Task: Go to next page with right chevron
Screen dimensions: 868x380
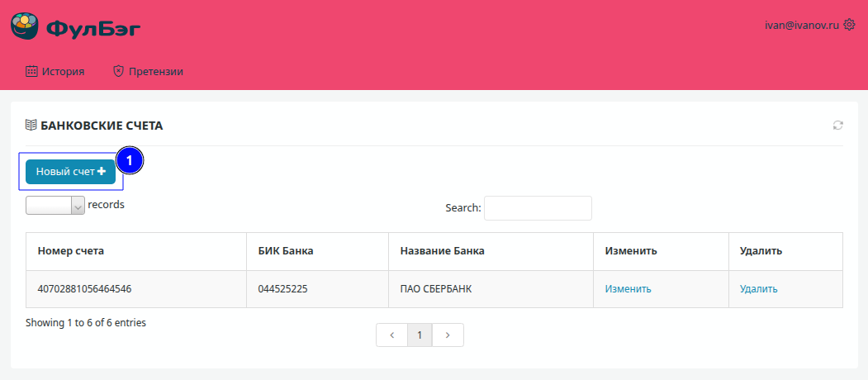Action: pyautogui.click(x=448, y=335)
